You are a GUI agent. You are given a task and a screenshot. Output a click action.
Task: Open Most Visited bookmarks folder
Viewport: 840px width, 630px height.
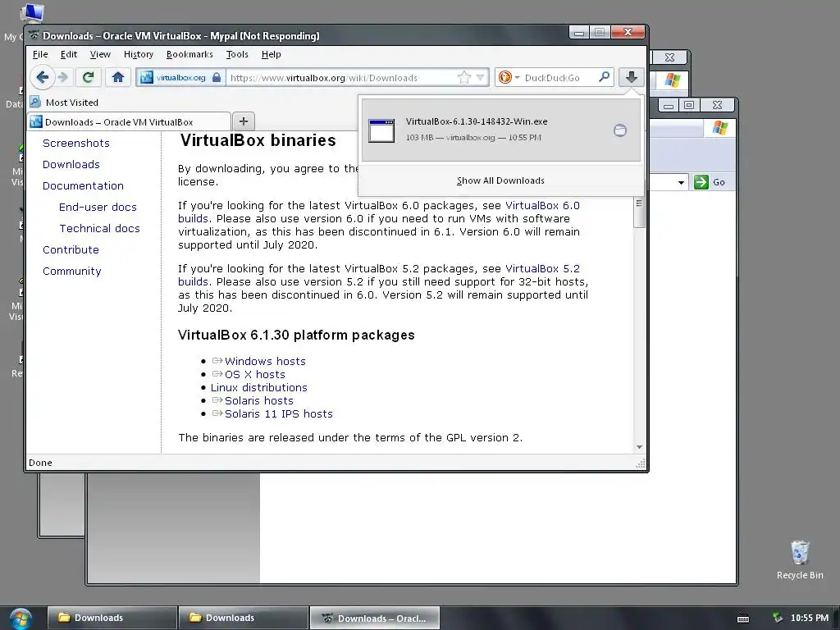coord(64,103)
